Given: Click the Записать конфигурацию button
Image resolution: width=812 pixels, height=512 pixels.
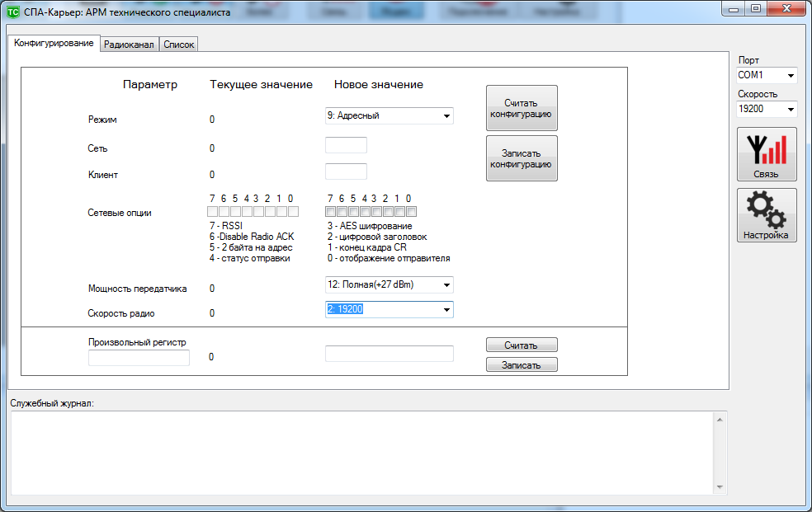Looking at the screenshot, I should 522,159.
